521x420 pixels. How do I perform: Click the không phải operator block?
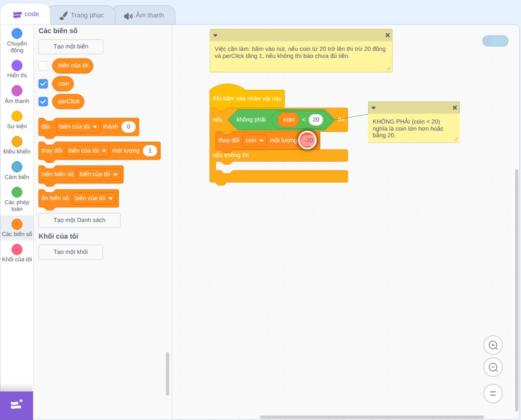click(251, 120)
